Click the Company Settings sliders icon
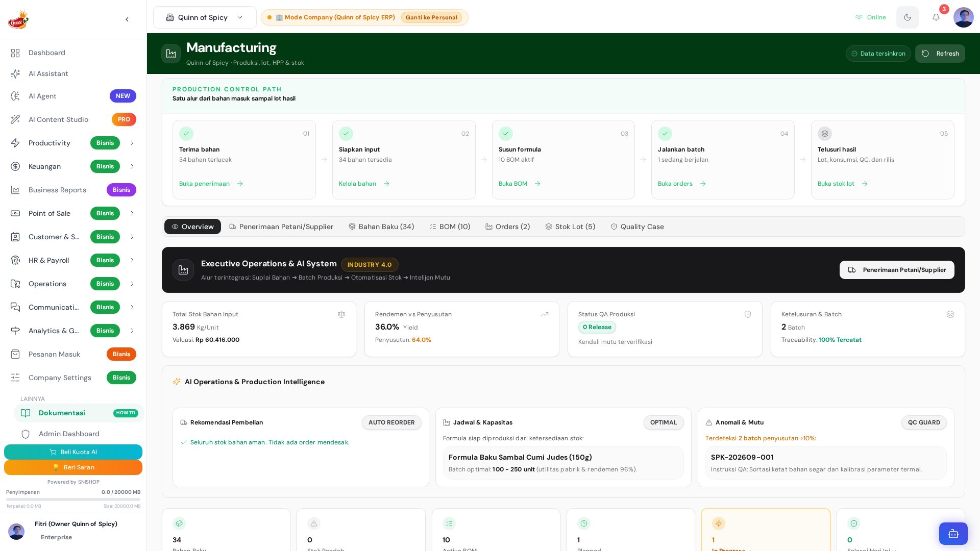Viewport: 980px width, 551px height. pos(15,378)
